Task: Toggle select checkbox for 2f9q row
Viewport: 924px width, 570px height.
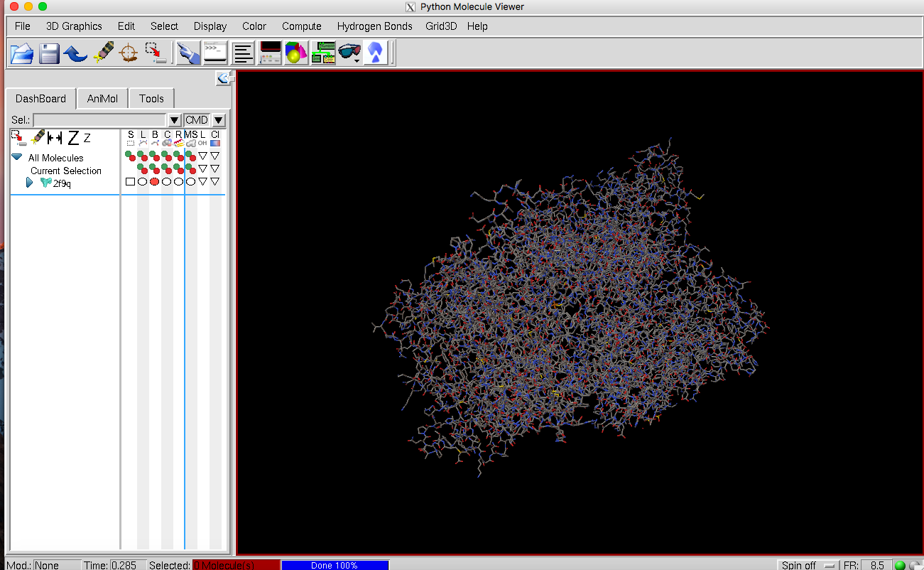Action: (x=130, y=182)
